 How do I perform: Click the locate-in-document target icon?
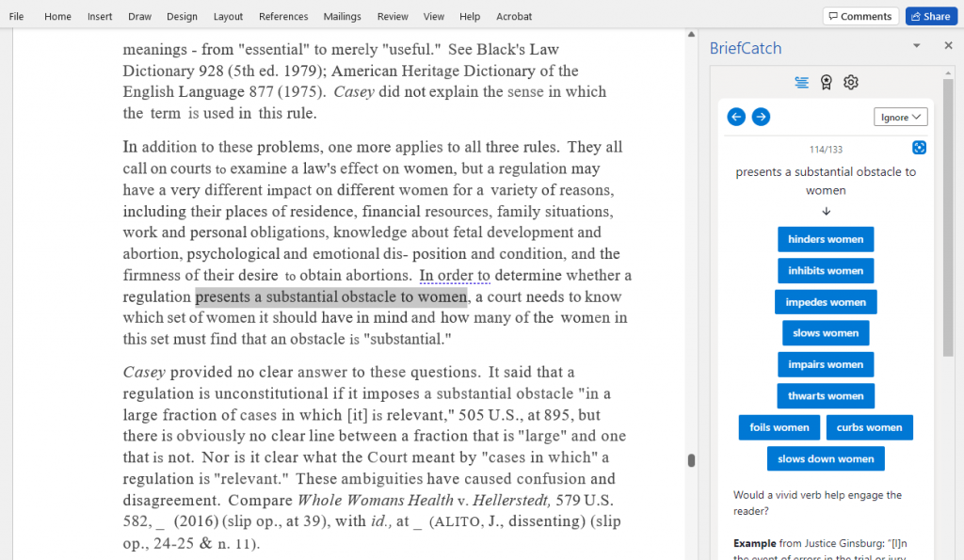click(919, 148)
